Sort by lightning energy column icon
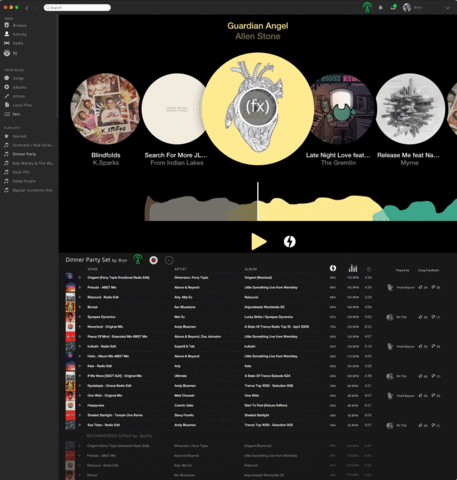This screenshot has width=457, height=480. tap(333, 268)
